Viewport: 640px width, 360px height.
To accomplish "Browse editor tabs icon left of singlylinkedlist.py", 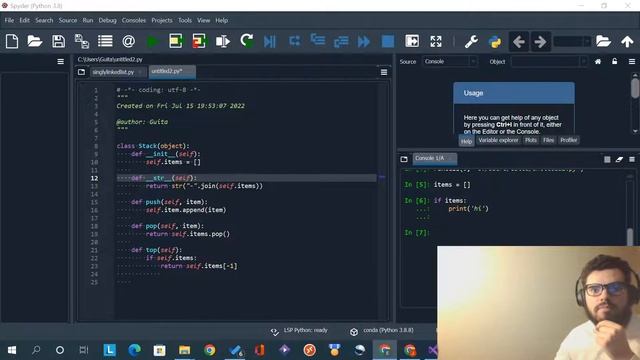I will [81, 72].
